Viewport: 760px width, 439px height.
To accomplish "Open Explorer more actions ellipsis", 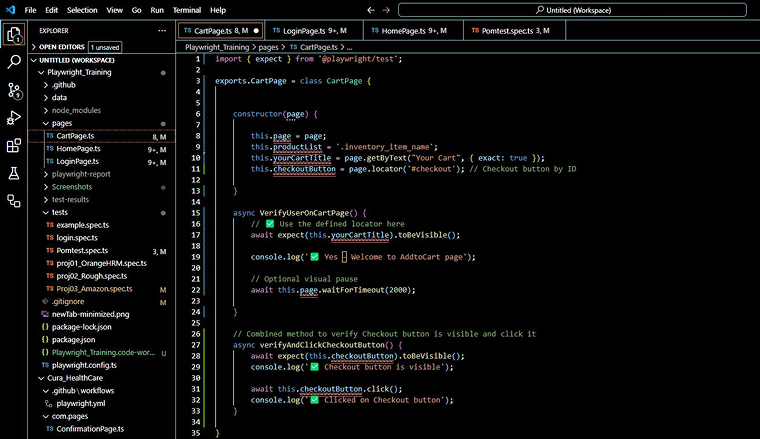I will click(x=162, y=31).
